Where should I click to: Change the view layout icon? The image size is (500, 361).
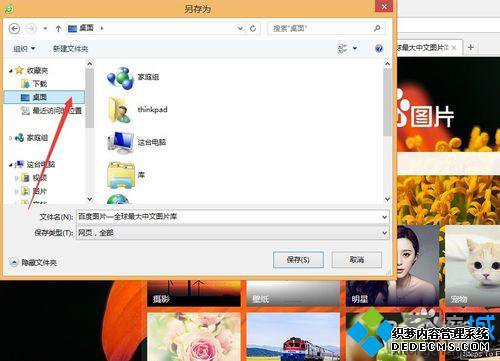pyautogui.click(x=342, y=49)
